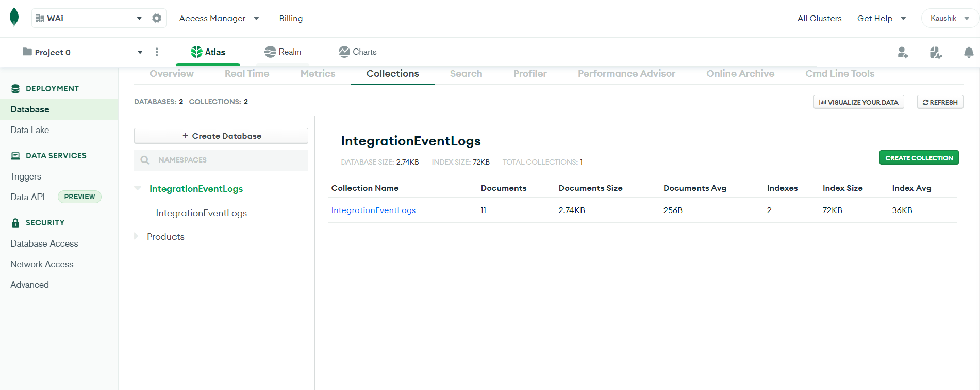
Task: Open IntegrationEventLogs collection link in table
Action: coord(373,210)
